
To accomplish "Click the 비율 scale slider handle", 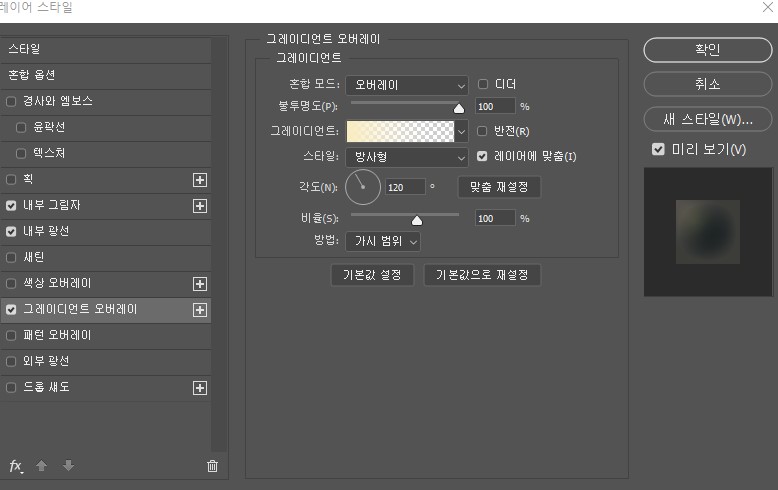I will click(417, 220).
